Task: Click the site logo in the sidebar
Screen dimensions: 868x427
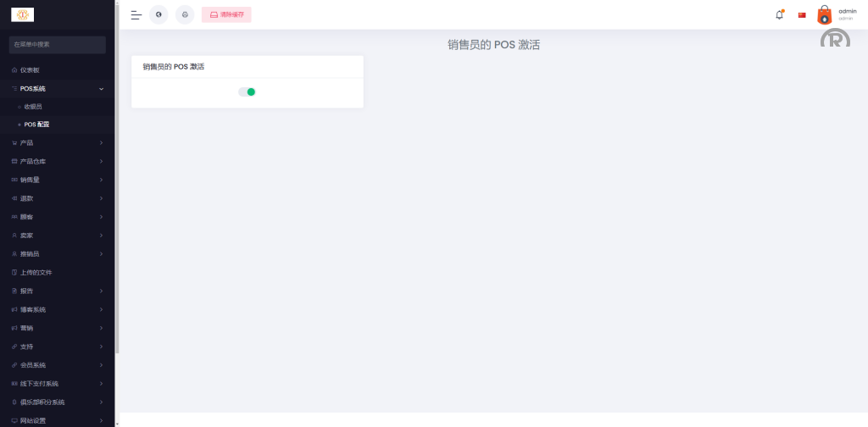Action: pos(23,15)
